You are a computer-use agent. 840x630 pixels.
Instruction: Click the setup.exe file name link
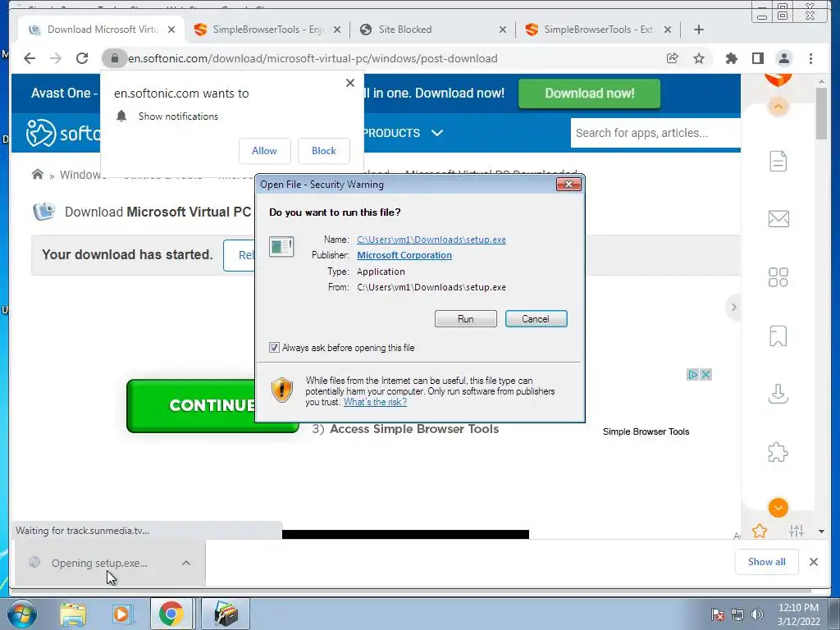pos(431,240)
